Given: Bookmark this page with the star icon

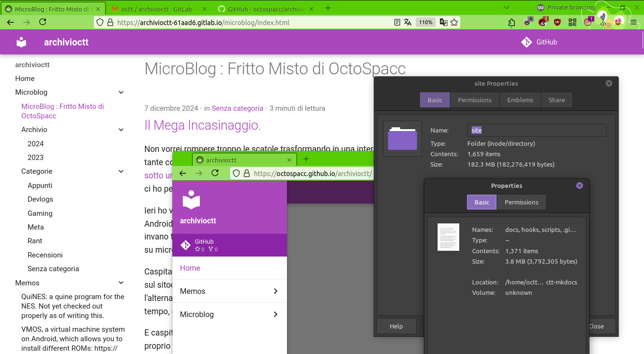Looking at the screenshot, I should click(454, 22).
